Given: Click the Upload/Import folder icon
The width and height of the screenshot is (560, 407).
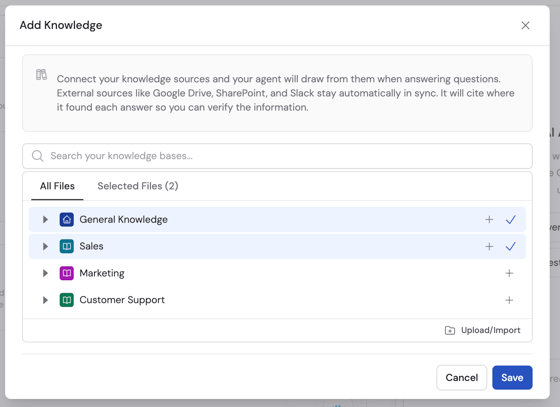Looking at the screenshot, I should [x=450, y=330].
